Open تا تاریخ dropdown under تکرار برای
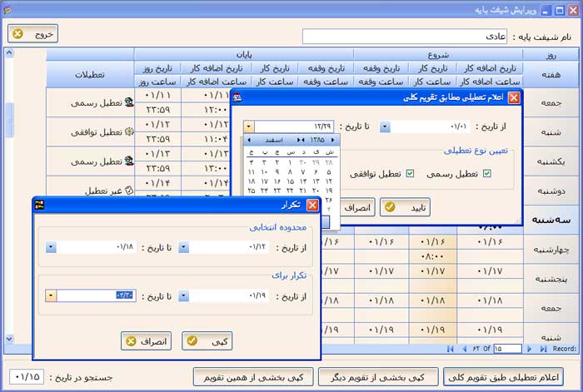The image size is (583, 392). (x=50, y=295)
